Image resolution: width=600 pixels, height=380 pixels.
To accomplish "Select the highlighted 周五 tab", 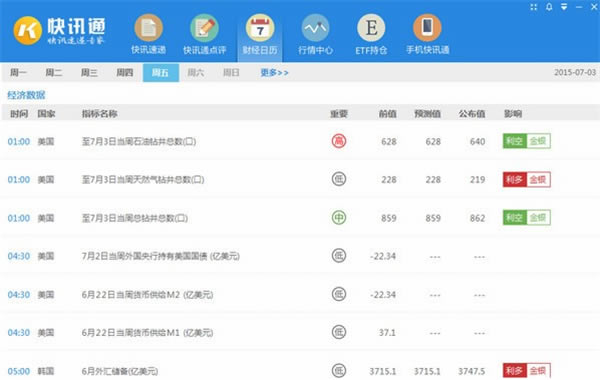I will tap(161, 73).
